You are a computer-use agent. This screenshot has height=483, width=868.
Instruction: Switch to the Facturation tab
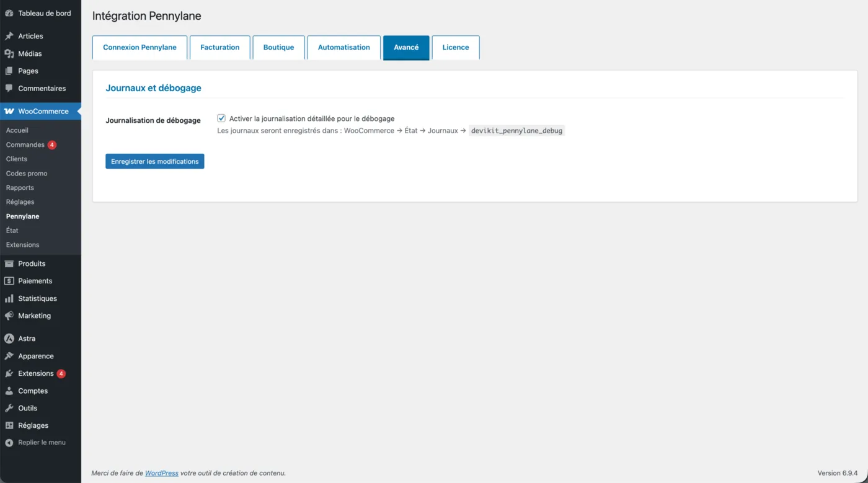(x=219, y=47)
